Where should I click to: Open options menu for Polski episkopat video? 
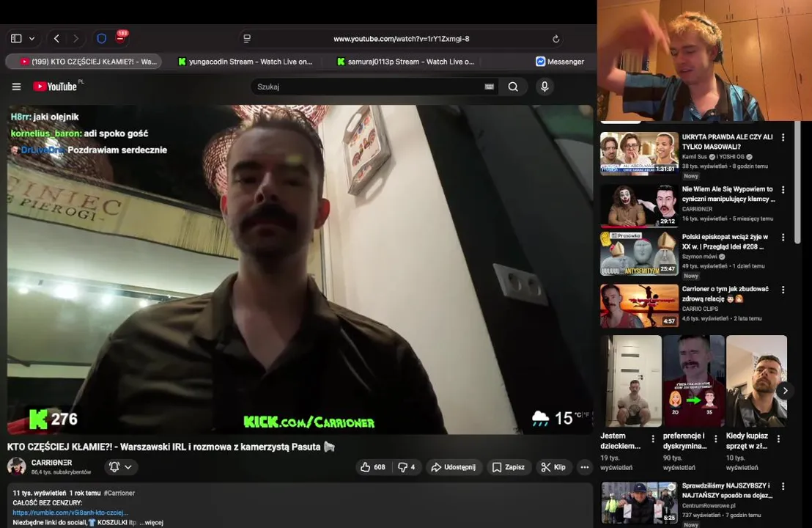coord(783,238)
